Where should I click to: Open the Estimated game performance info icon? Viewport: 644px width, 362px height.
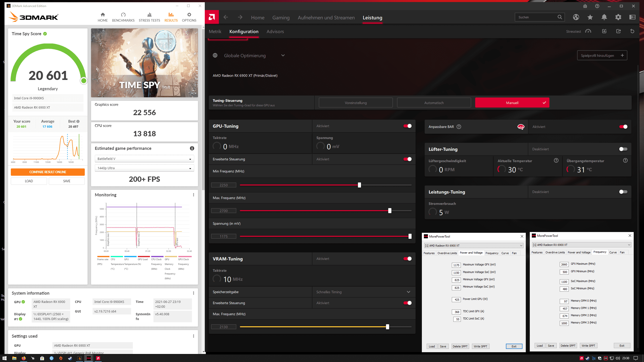(192, 148)
